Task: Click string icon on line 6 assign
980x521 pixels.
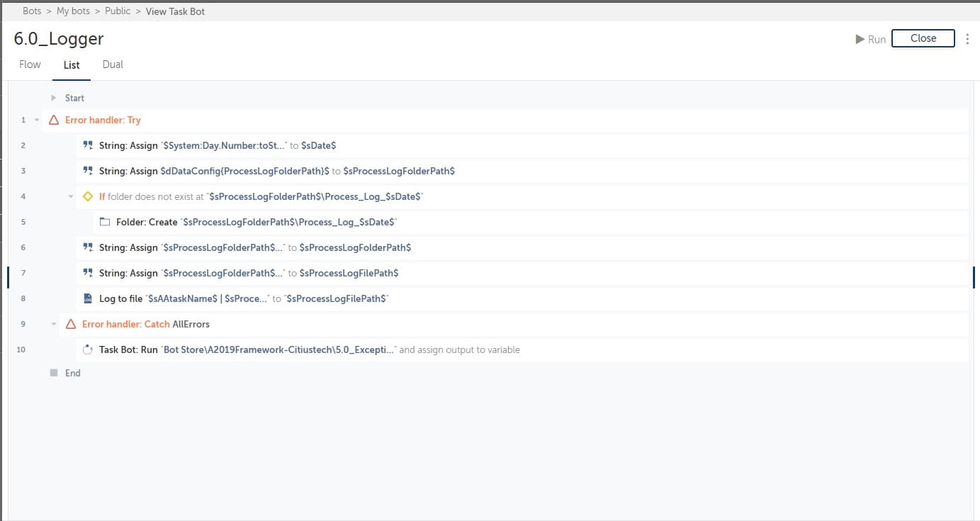Action: (88, 247)
